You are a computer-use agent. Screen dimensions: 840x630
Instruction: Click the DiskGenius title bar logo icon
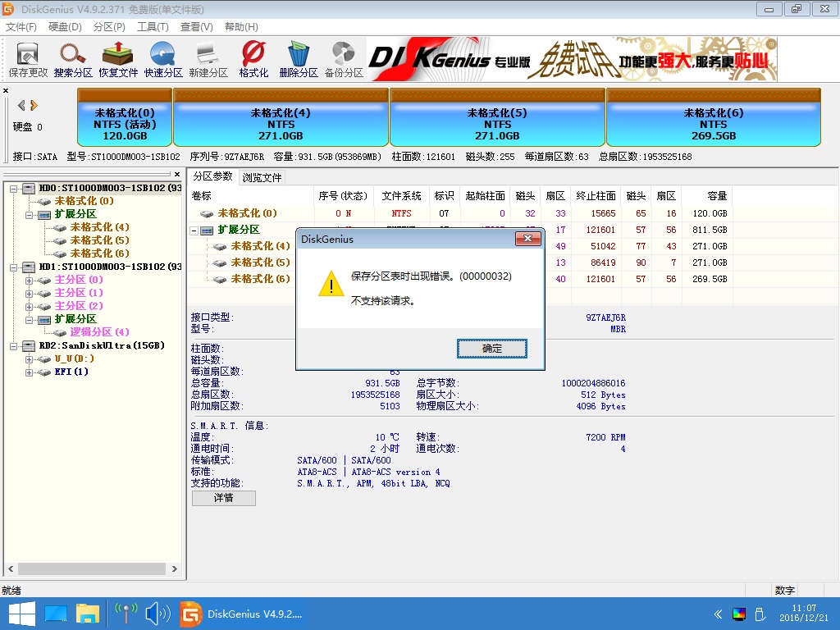click(x=8, y=8)
